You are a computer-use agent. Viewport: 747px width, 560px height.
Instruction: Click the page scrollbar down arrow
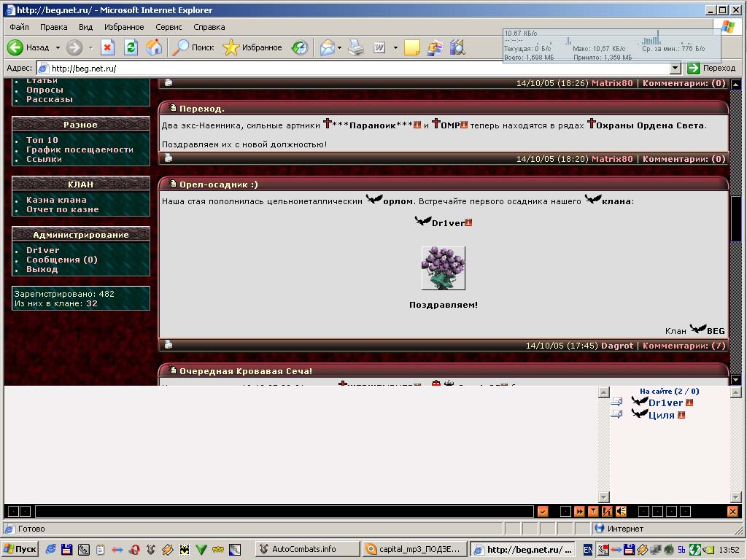point(735,380)
